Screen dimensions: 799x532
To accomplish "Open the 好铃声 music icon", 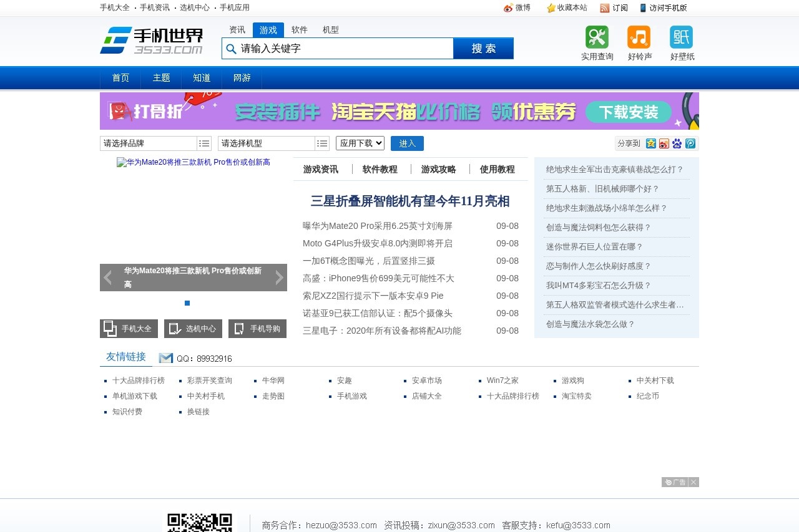I will pyautogui.click(x=639, y=37).
